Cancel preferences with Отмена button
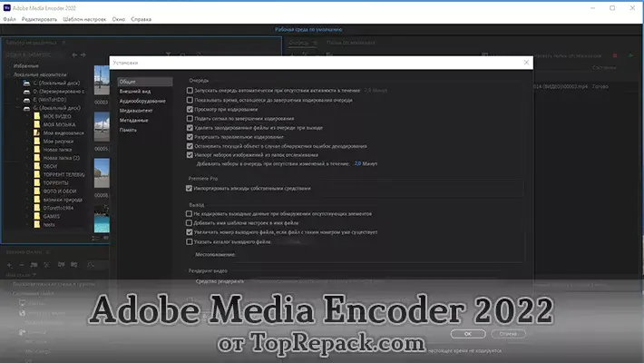The height and width of the screenshot is (363, 644). point(508,334)
